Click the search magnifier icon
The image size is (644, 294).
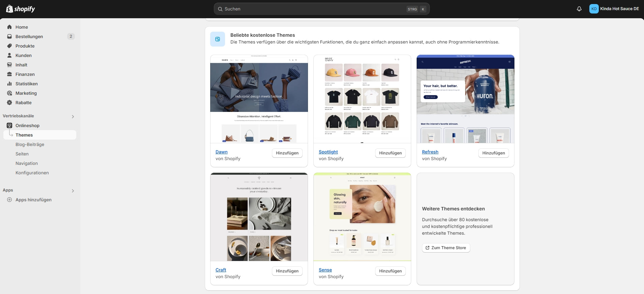click(220, 9)
